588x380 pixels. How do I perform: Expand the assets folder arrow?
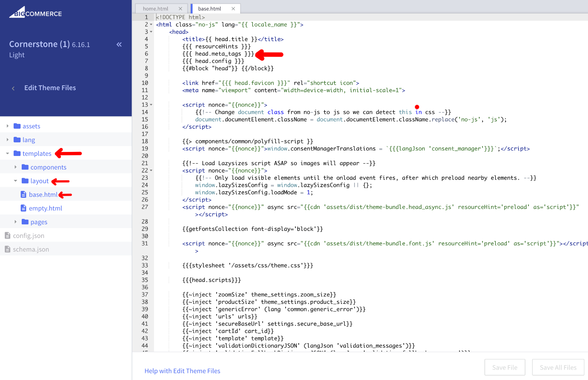point(7,126)
